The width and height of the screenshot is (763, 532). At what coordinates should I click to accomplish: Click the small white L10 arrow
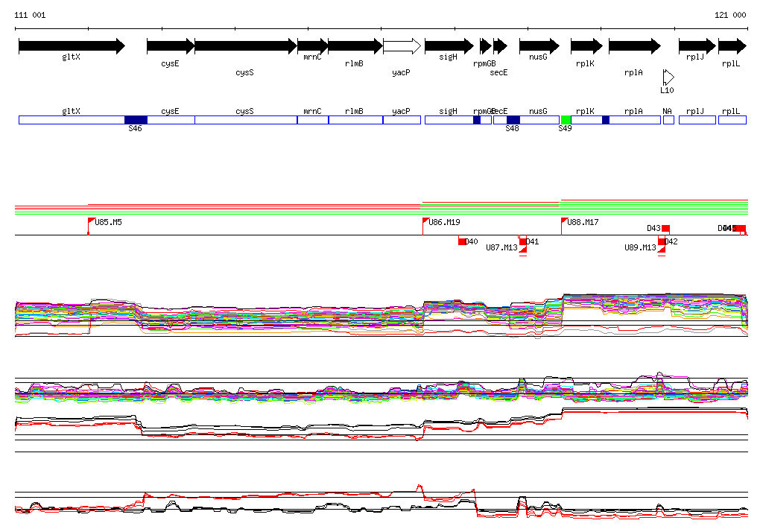pyautogui.click(x=668, y=77)
